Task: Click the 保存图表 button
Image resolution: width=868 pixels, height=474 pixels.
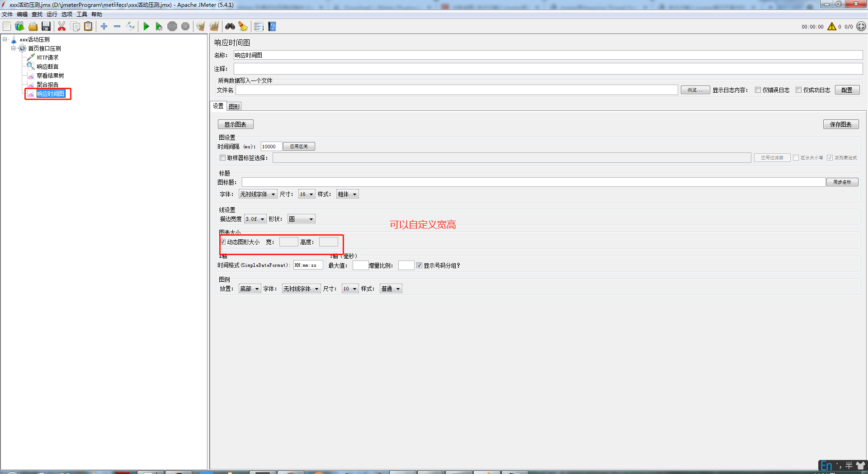Action: pyautogui.click(x=840, y=124)
